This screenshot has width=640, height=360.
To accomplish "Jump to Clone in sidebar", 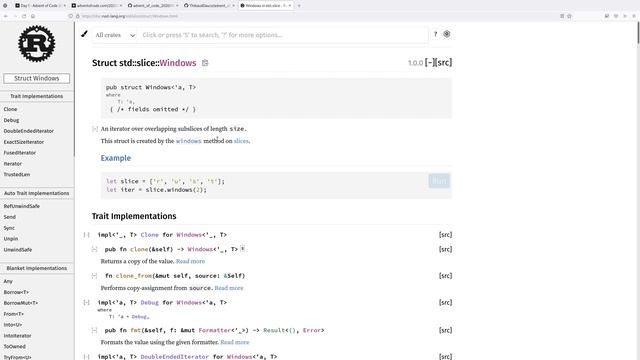I will (x=10, y=109).
